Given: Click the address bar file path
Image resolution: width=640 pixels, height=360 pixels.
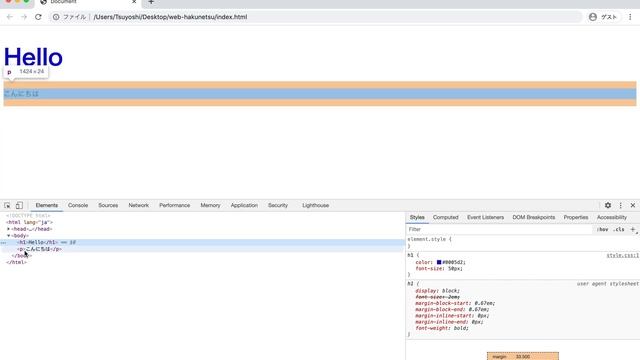Looking at the screenshot, I should [170, 17].
